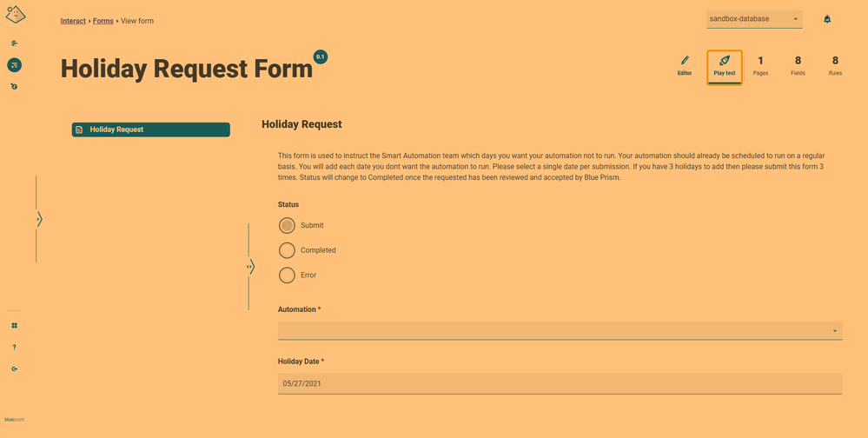This screenshot has width=868, height=438.
Task: Click the highlighted Forms icon in sidebar
Action: 14,65
